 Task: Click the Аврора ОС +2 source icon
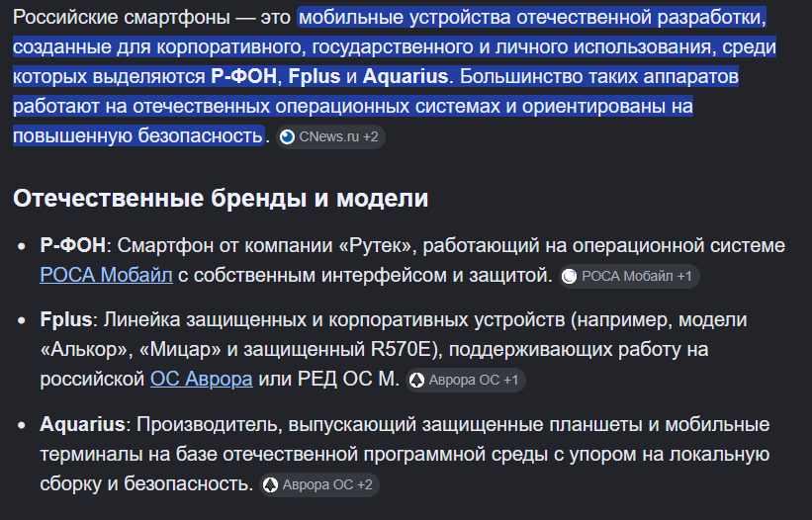click(x=270, y=484)
